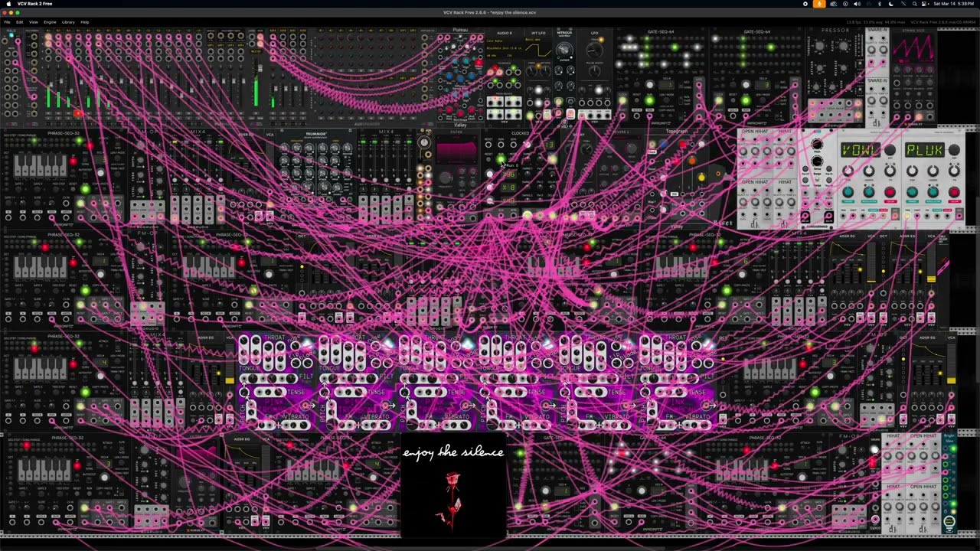Viewport: 980px width, 551px height.
Task: Click the lit TRIG jack on PLUK oscillator
Action: click(908, 217)
